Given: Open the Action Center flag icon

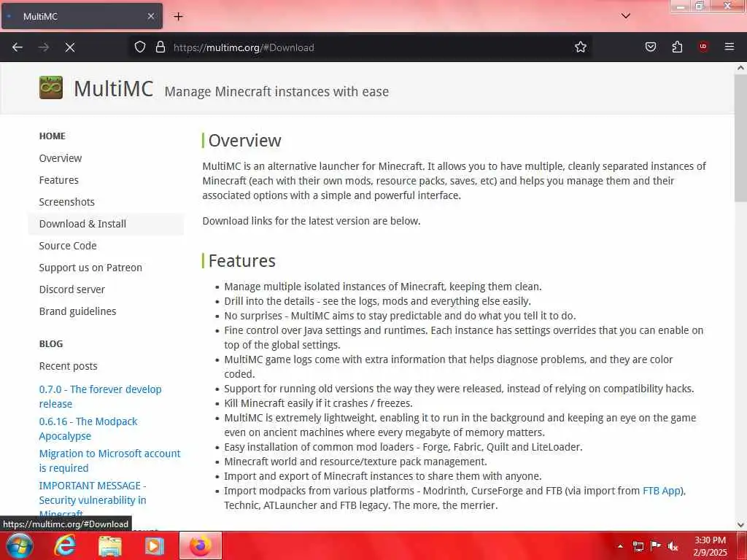Looking at the screenshot, I should pyautogui.click(x=656, y=545).
